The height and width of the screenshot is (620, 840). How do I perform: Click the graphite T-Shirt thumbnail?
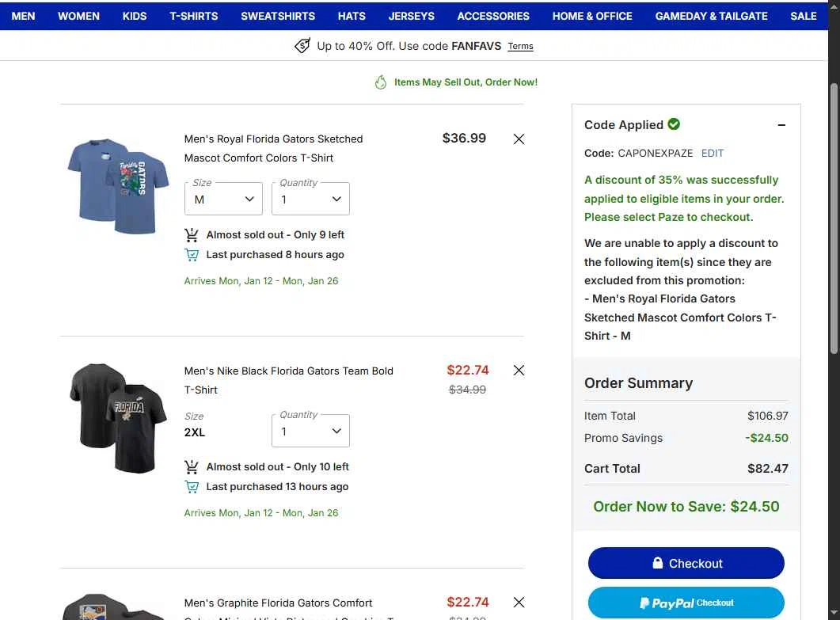[113, 607]
